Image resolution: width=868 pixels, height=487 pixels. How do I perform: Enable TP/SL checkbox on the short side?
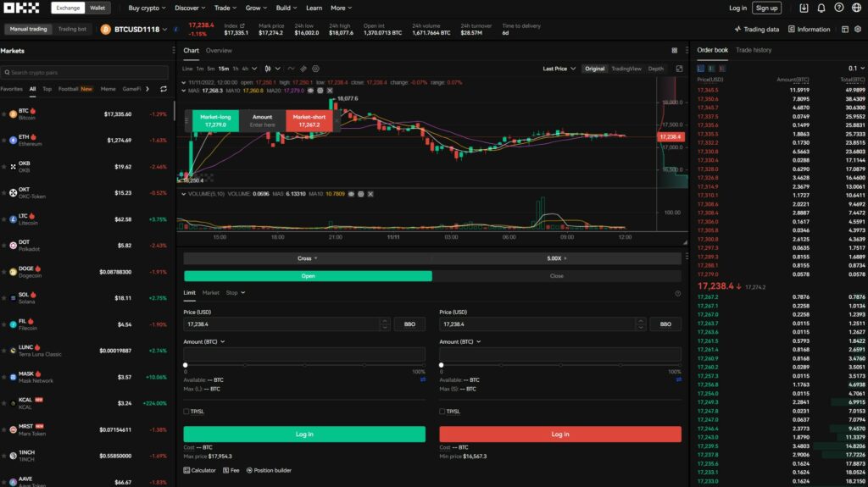click(x=442, y=412)
